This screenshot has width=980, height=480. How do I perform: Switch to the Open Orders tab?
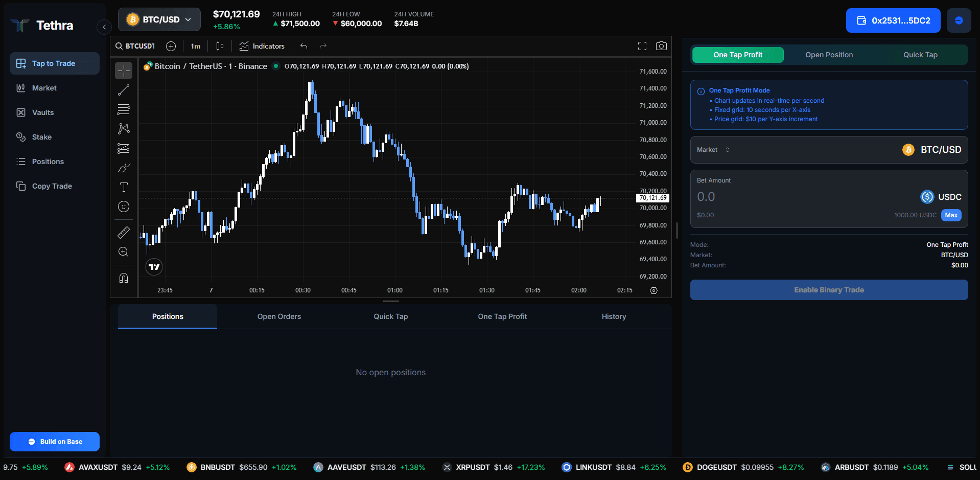(x=279, y=316)
